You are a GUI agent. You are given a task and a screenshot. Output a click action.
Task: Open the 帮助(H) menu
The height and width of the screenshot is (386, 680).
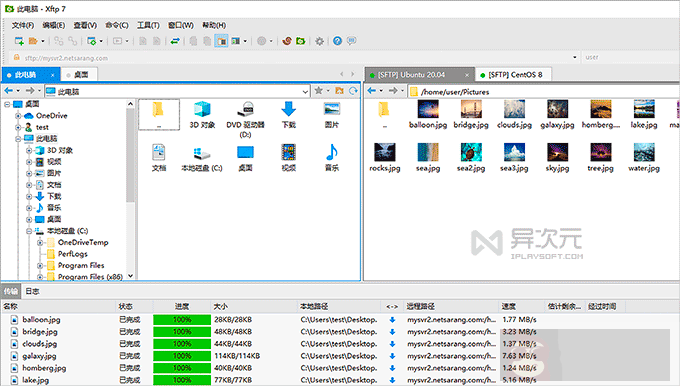pos(214,25)
